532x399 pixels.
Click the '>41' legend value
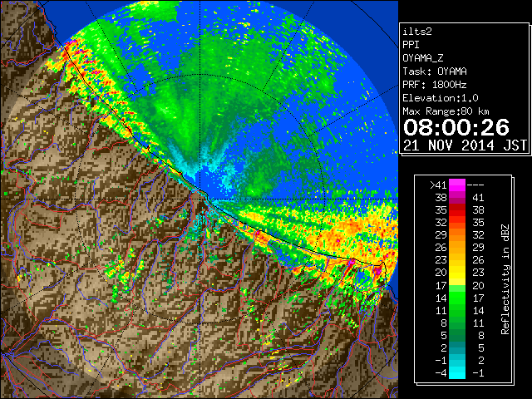point(438,185)
